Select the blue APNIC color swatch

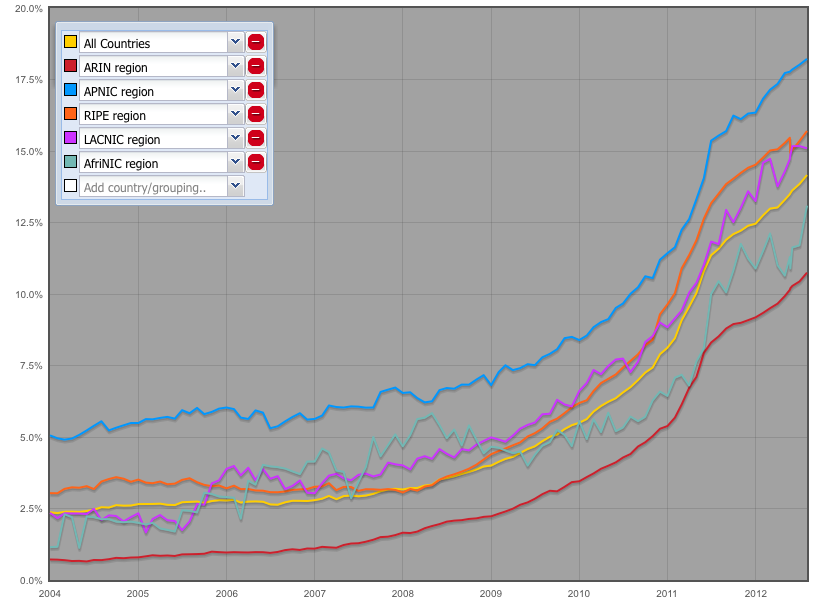coord(70,91)
